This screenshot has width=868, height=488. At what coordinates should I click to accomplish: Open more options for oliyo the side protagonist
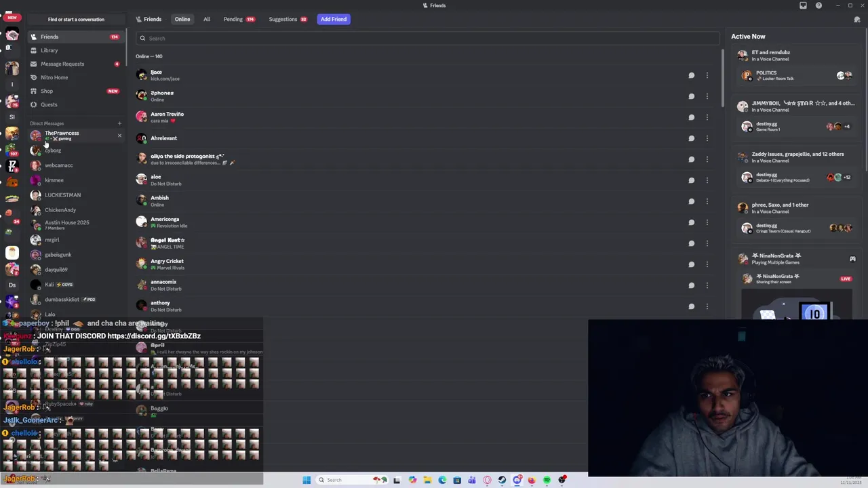click(707, 159)
